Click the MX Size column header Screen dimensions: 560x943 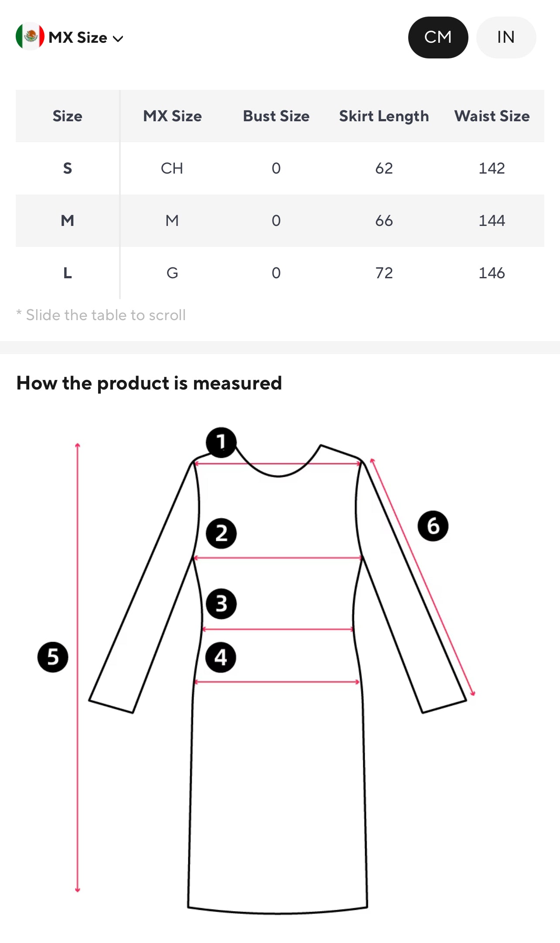coord(172,116)
